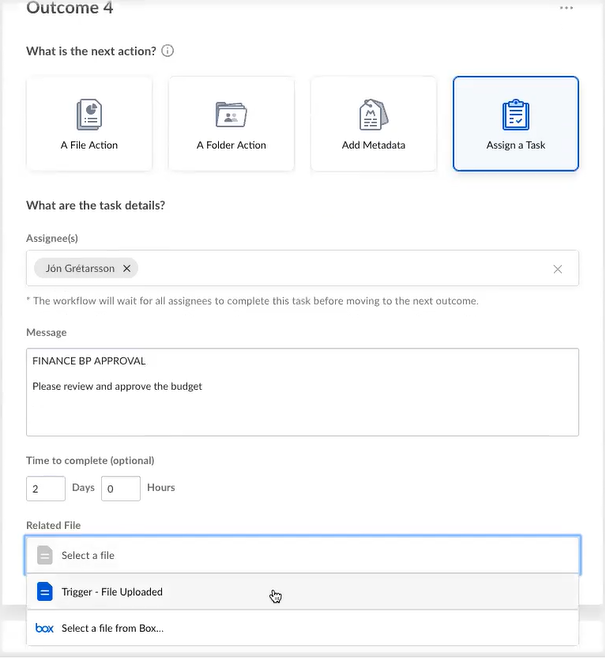The image size is (605, 658).
Task: Click the metadata tag icon
Action: [x=373, y=113]
